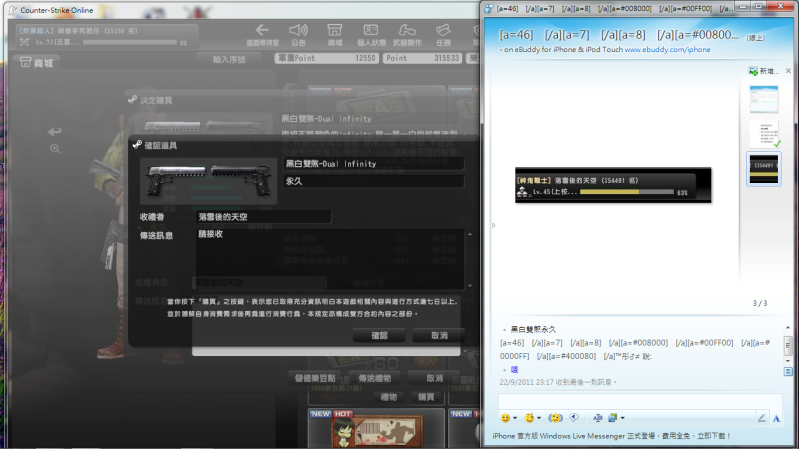Click the Messenger message input box
Screen dimensions: 799x449
640,401
